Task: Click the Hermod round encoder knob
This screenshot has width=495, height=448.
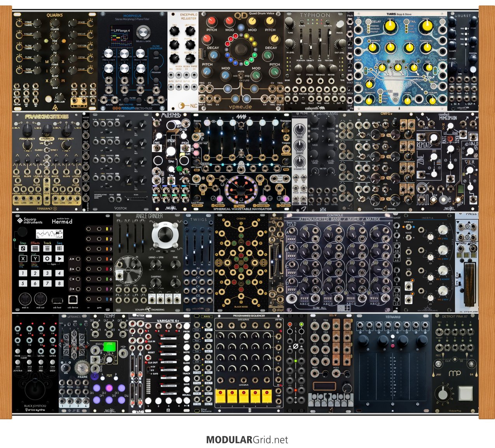Action: 23,232
